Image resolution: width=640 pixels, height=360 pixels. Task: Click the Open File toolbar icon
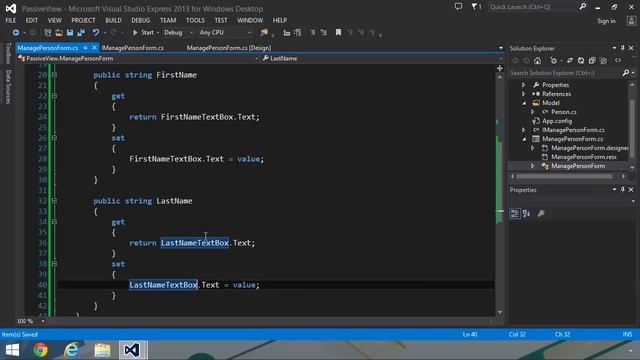tap(59, 33)
